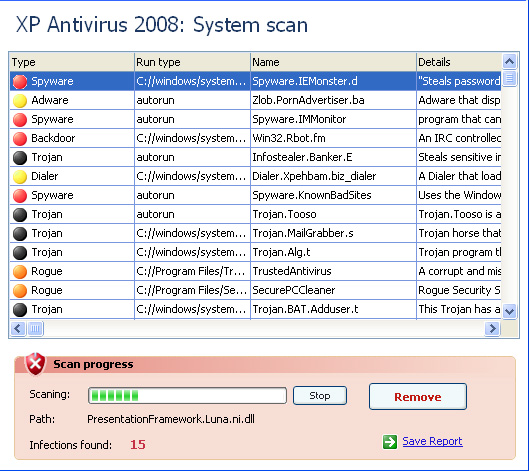529x471 pixels.
Task: Click the red Remove button
Action: tap(418, 397)
